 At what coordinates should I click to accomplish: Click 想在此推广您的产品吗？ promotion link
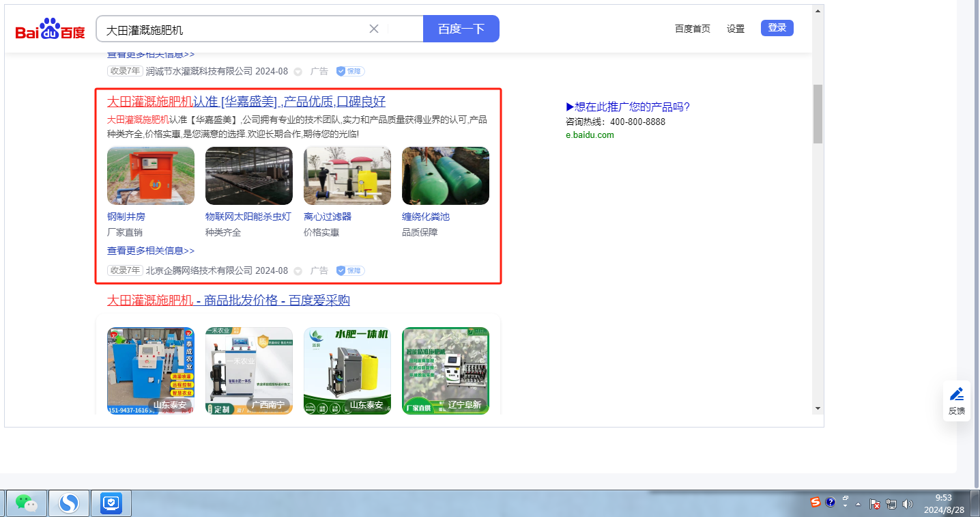(x=628, y=107)
